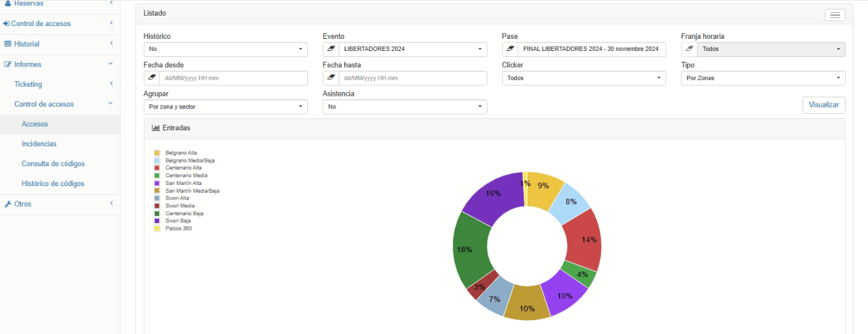This screenshot has width=868, height=334.
Task: Clear the Pase field with eraser icon
Action: click(510, 49)
